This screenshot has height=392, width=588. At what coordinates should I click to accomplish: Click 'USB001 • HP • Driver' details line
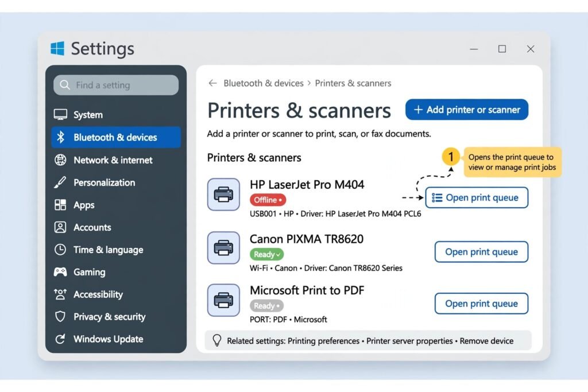click(335, 214)
